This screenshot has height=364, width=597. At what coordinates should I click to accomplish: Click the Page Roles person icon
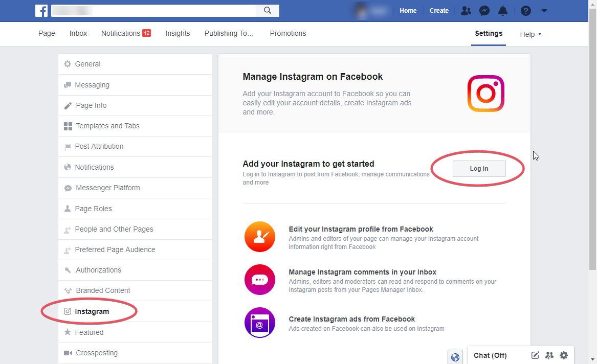(68, 209)
